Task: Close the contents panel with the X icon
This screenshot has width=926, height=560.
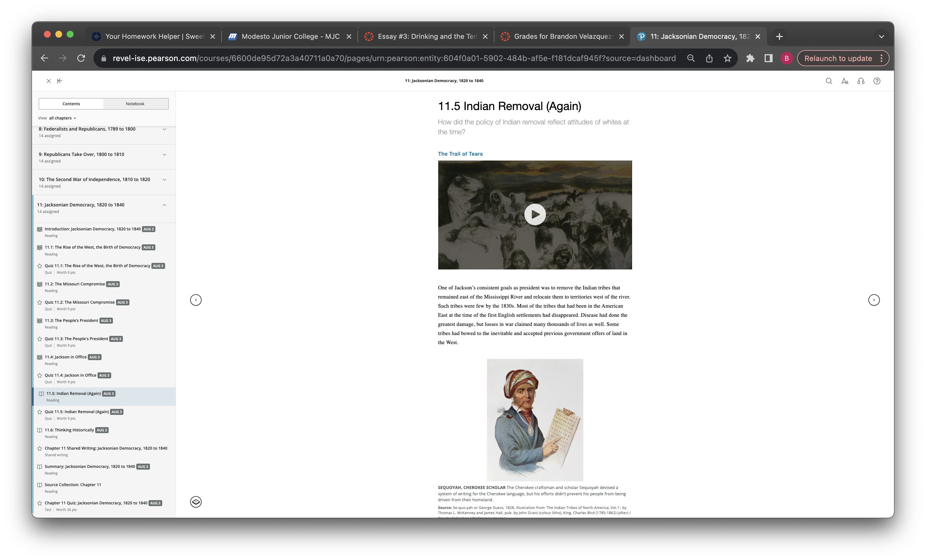Action: pos(48,81)
